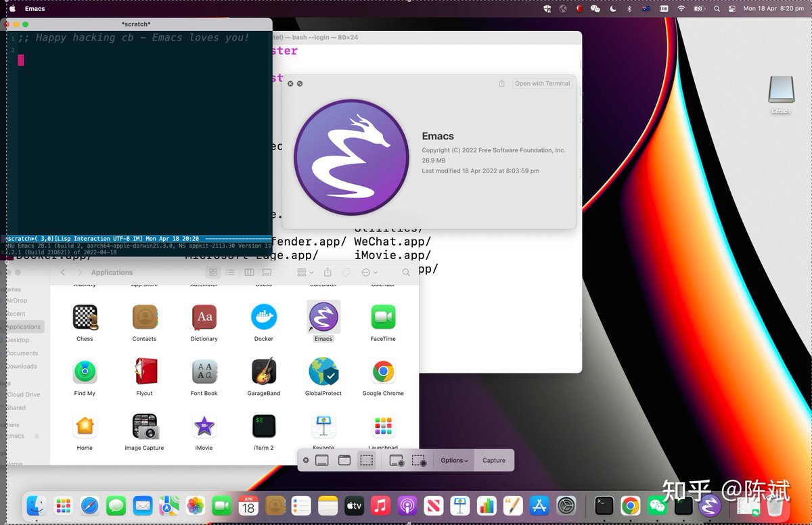Open Terminal from the Dock
Screen dimensions: 812x525
point(604,505)
